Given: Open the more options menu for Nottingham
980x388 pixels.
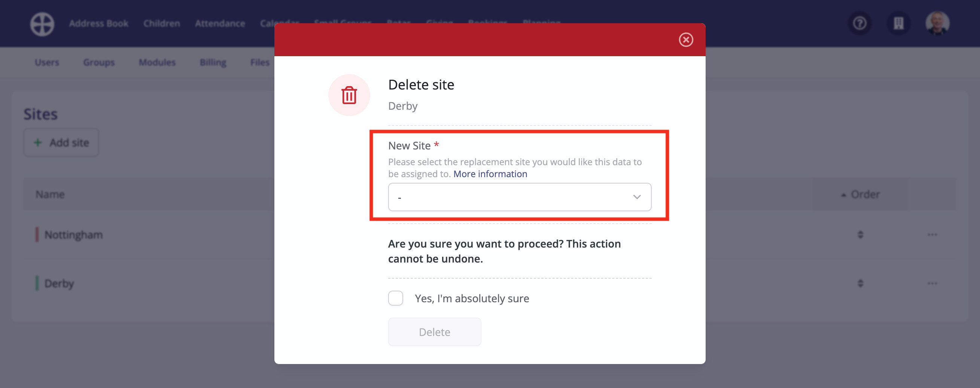Looking at the screenshot, I should (932, 235).
